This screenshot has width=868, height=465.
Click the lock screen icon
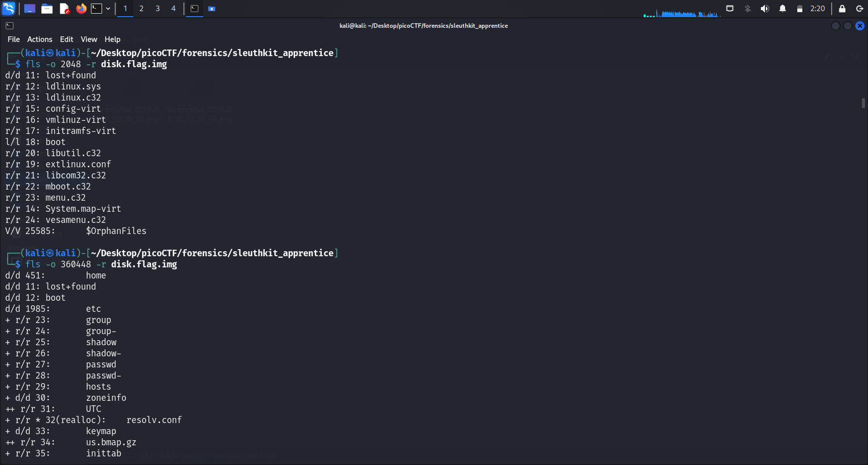(x=842, y=9)
